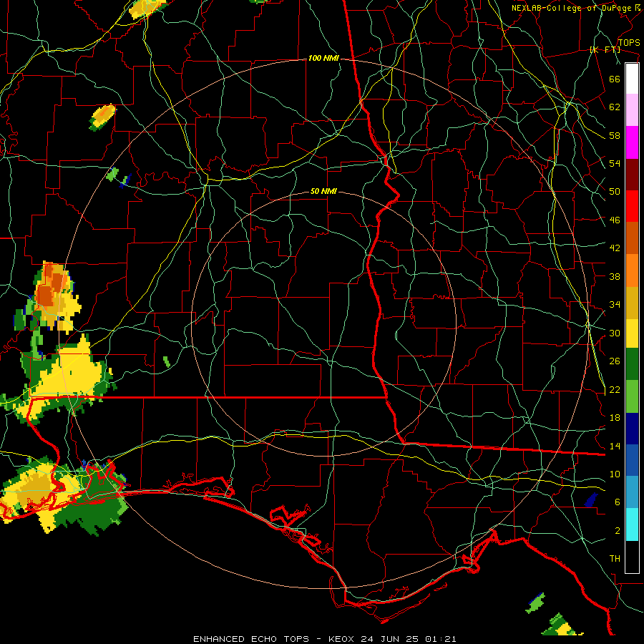
Task: Click the 6 value in the legend
Action: 618,502
